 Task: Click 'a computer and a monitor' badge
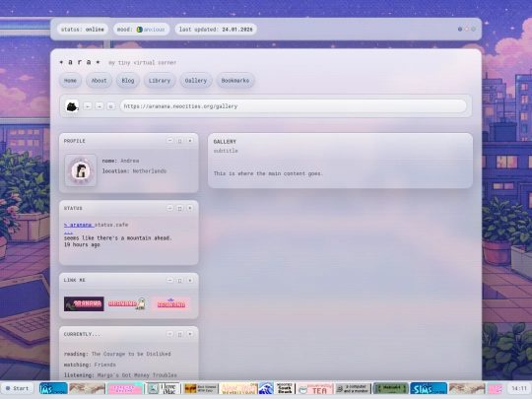pyautogui.click(x=353, y=388)
